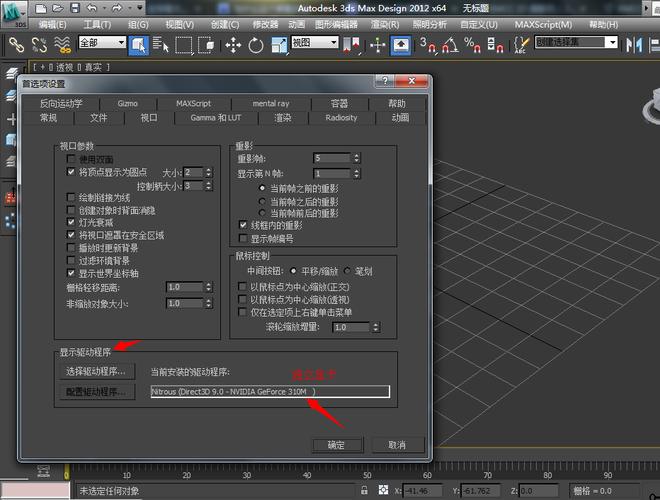Choose the Bind to Space Warp tool

pyautogui.click(x=62, y=45)
